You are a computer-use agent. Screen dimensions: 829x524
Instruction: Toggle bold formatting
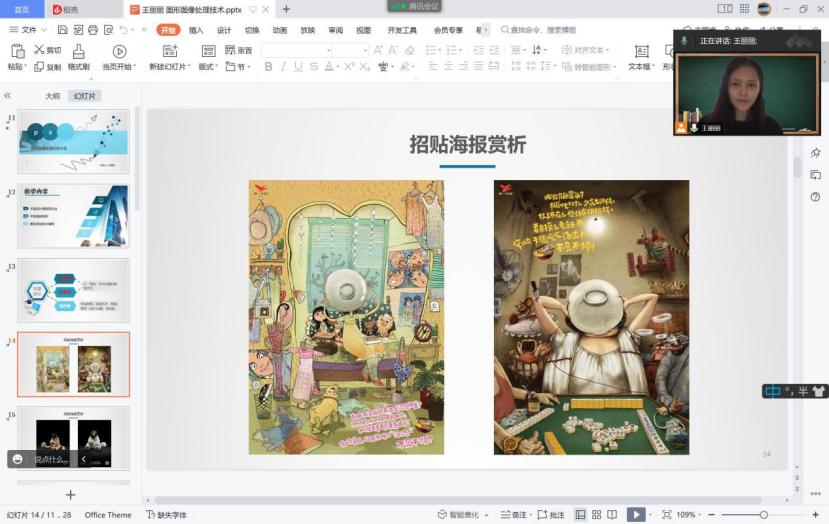268,67
